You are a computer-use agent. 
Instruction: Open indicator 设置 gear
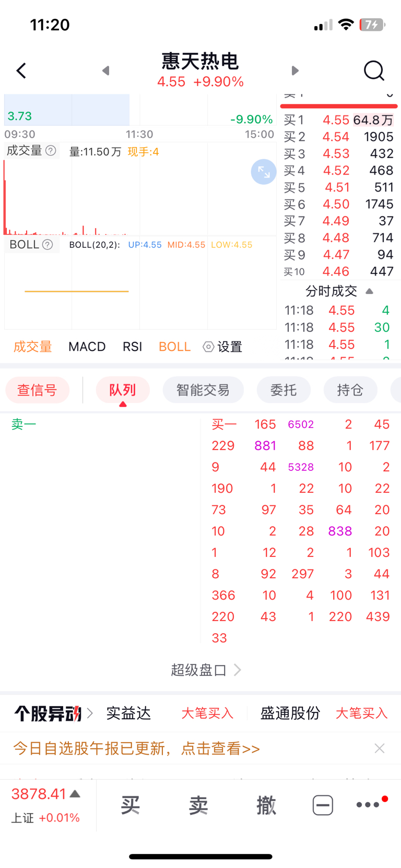click(223, 347)
